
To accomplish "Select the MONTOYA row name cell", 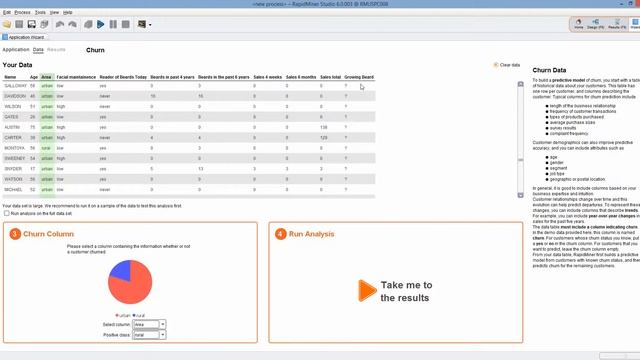I will pos(15,148).
